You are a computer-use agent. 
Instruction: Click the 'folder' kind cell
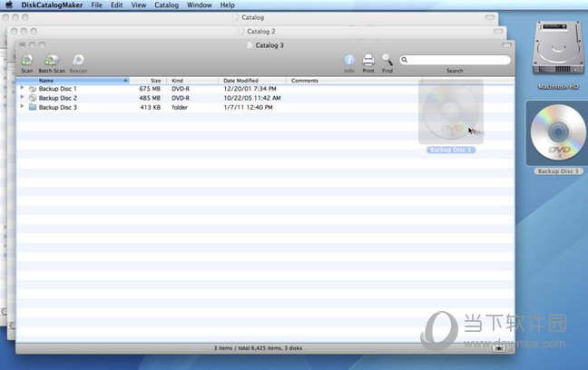pos(180,108)
